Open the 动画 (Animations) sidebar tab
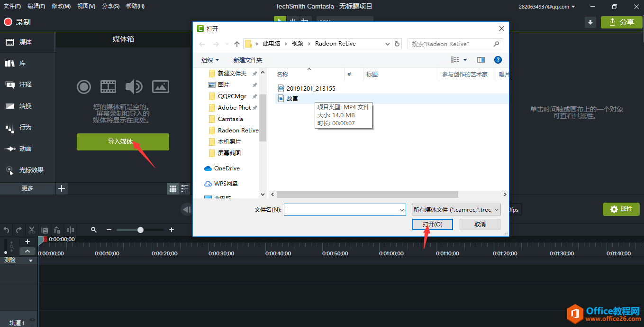Screen dimensions: 644x327 tap(27, 149)
